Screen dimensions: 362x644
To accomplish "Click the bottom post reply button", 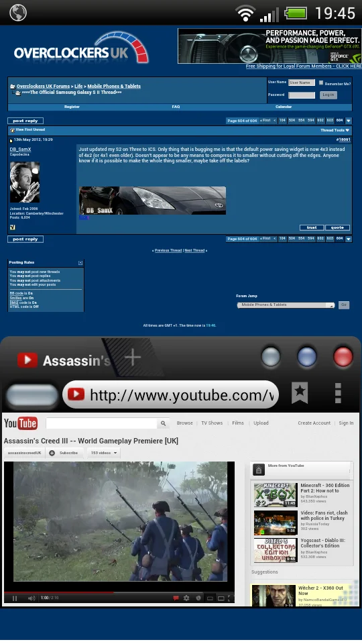I will (25, 239).
